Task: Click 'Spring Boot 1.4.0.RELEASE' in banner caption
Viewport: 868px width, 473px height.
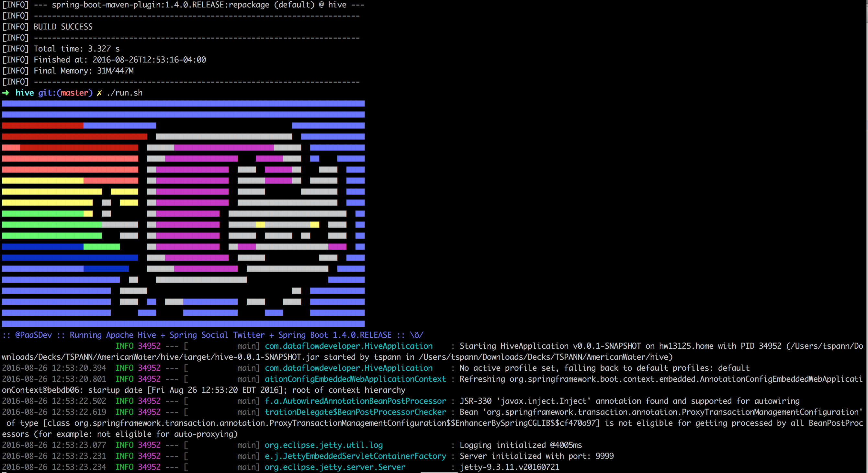Action: [334, 335]
